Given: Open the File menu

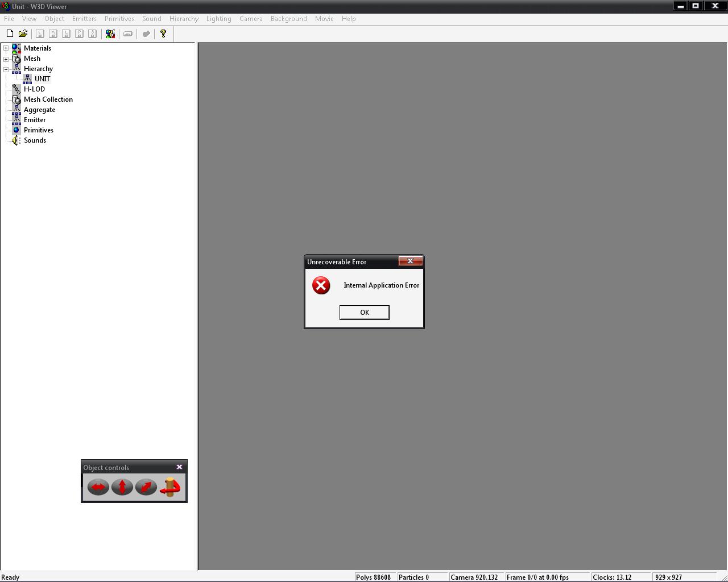Looking at the screenshot, I should (x=9, y=19).
